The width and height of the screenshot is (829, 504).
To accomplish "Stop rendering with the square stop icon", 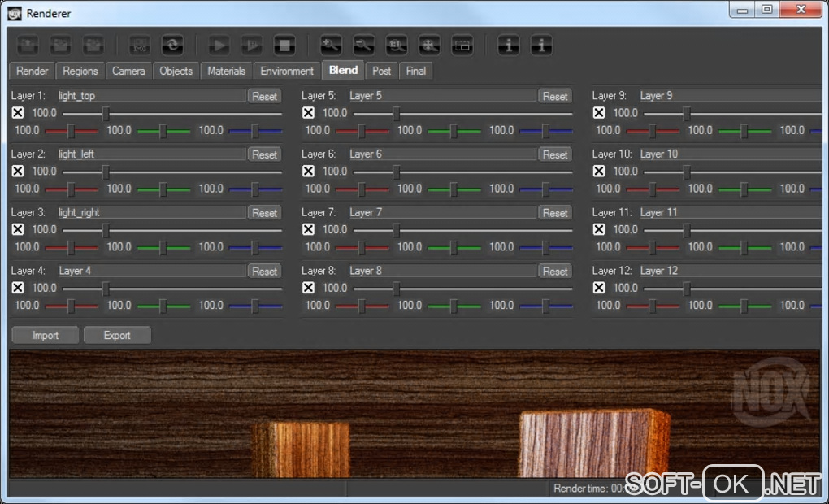I will [284, 46].
